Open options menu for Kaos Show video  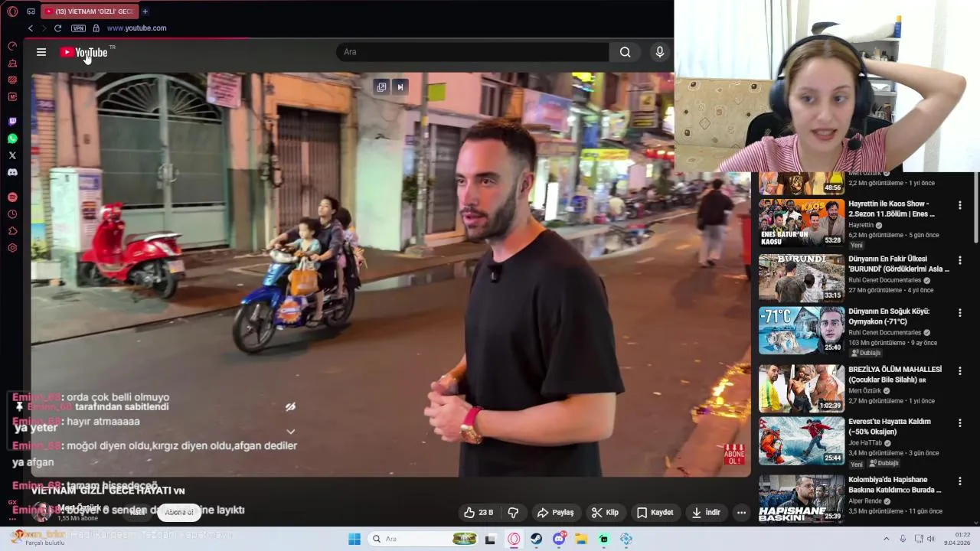(x=959, y=205)
